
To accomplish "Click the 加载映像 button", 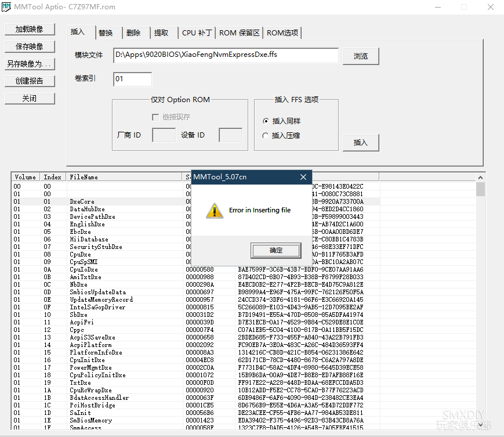I will pos(30,29).
